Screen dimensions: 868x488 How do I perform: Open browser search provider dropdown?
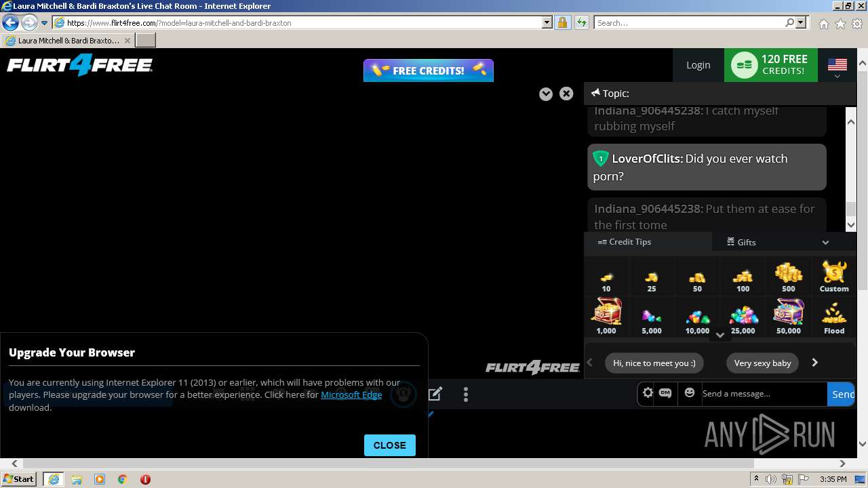point(802,22)
